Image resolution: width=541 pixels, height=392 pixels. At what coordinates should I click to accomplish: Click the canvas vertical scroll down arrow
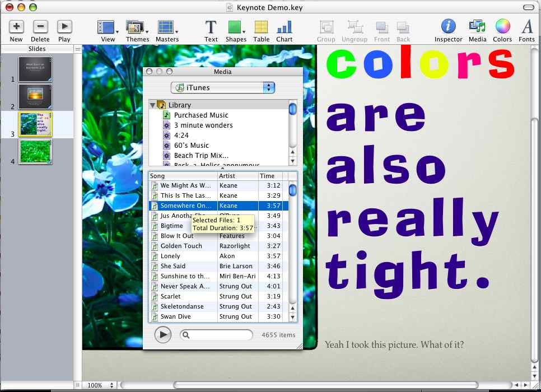[x=534, y=376]
